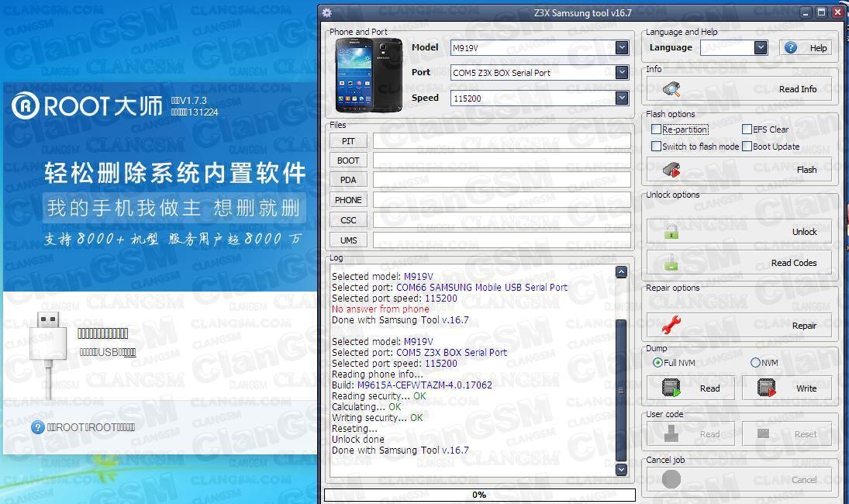Click the Flash phone icon

671,170
